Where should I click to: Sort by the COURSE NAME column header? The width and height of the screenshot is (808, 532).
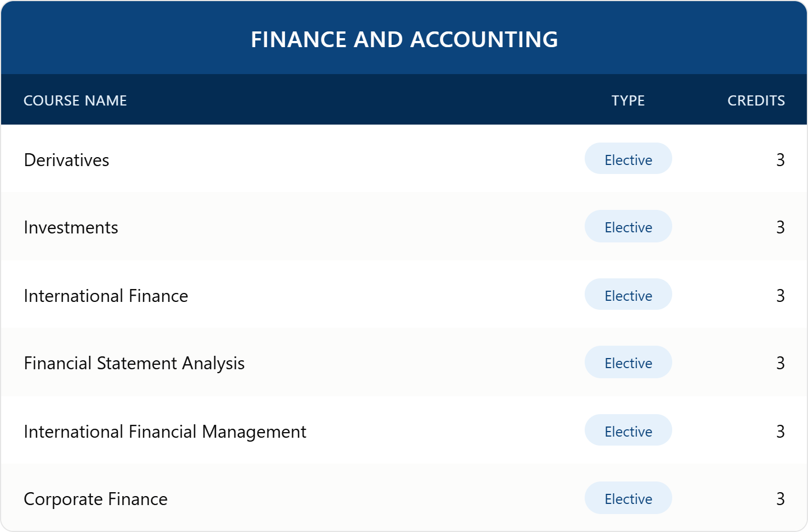tap(75, 100)
